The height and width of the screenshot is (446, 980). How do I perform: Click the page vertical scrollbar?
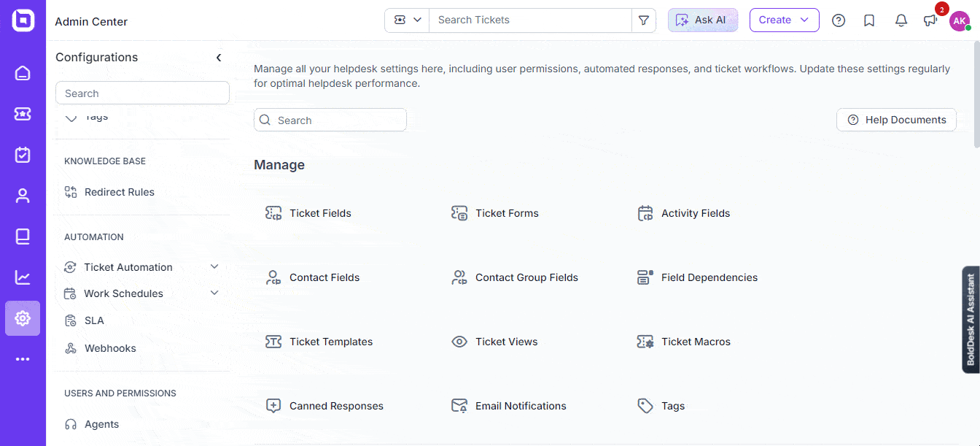click(976, 95)
